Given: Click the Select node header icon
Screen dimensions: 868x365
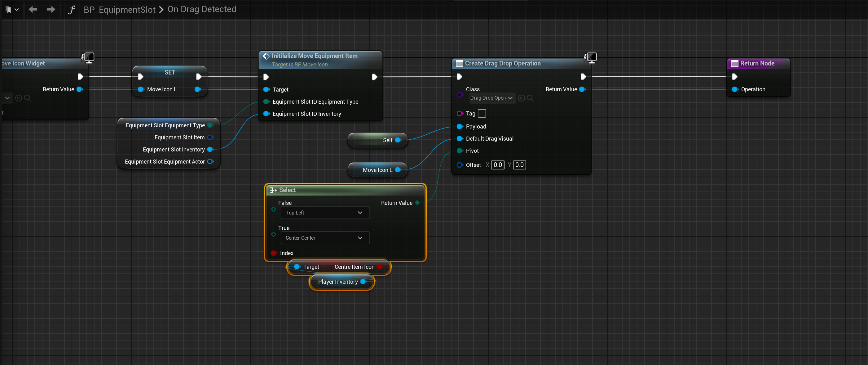Looking at the screenshot, I should point(273,190).
